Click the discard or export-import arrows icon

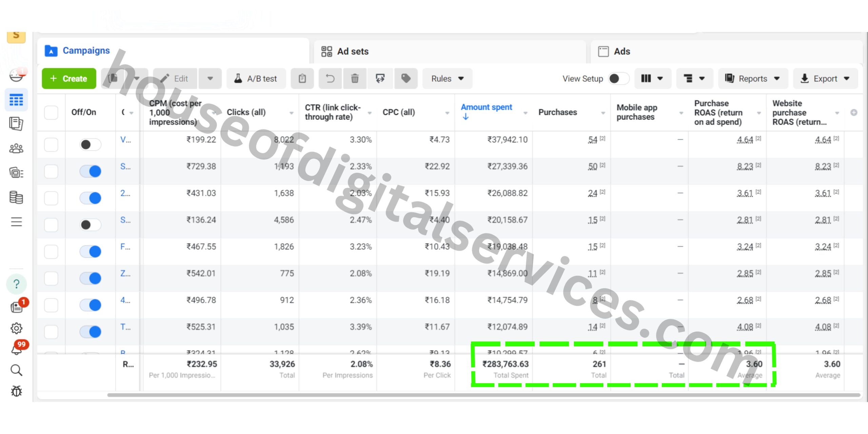(380, 79)
